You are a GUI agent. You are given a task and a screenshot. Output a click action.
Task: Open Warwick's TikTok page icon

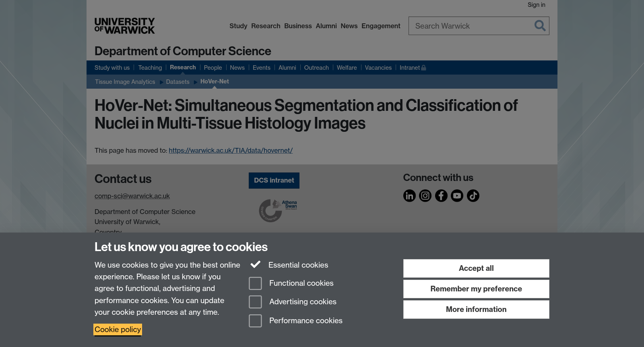pos(473,196)
